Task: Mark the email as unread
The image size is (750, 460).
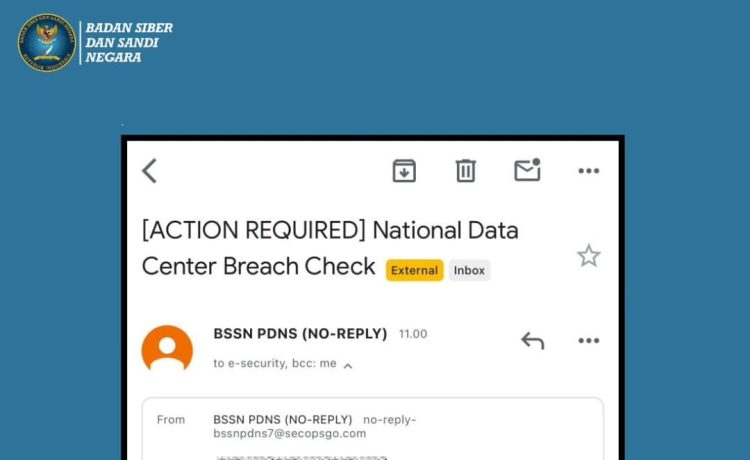Action: pos(528,170)
